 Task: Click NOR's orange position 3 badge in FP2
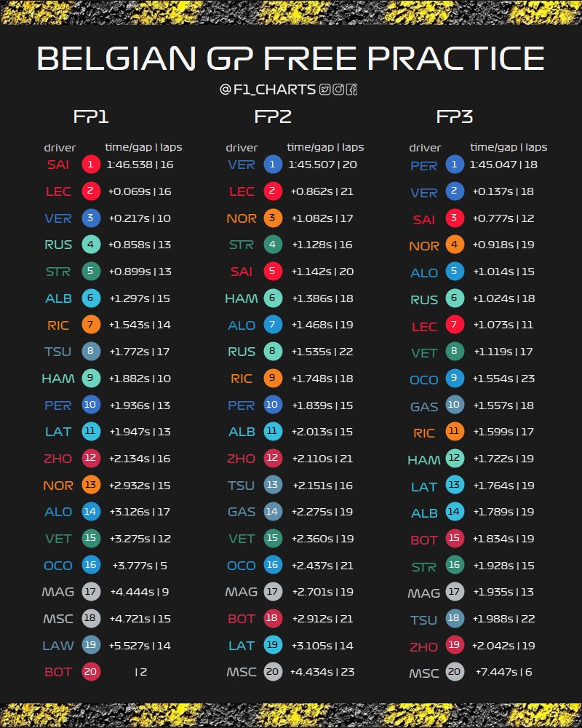pyautogui.click(x=273, y=217)
